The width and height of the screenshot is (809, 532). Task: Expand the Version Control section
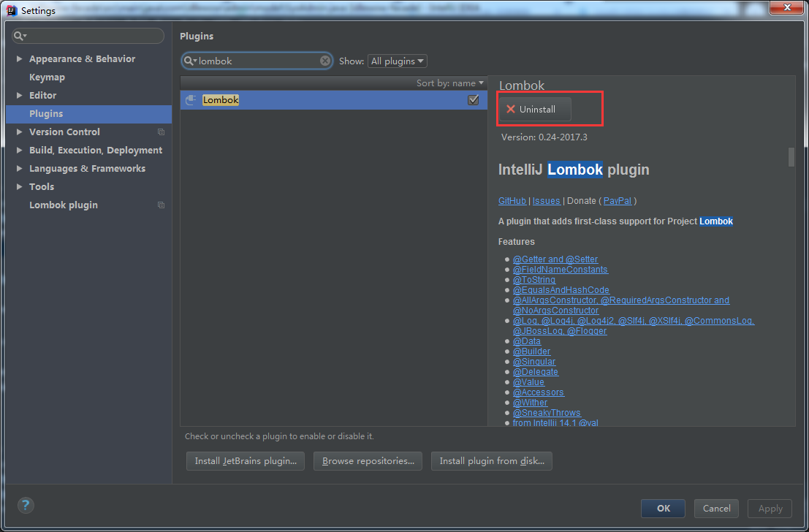point(19,132)
